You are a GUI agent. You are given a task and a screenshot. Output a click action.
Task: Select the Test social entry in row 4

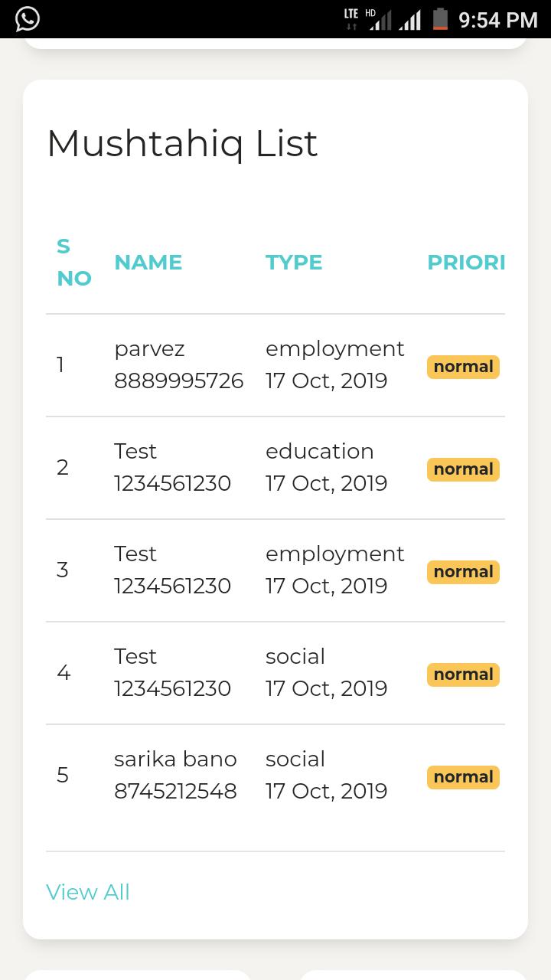(295, 656)
